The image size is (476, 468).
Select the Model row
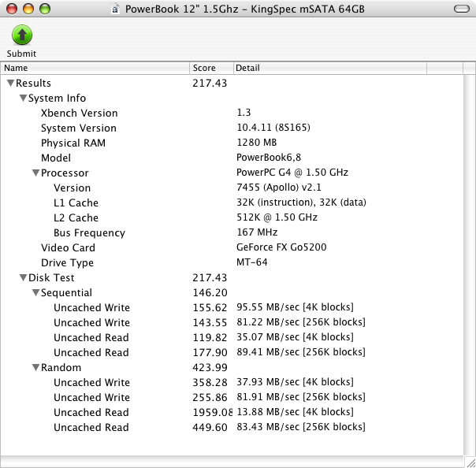[232, 158]
